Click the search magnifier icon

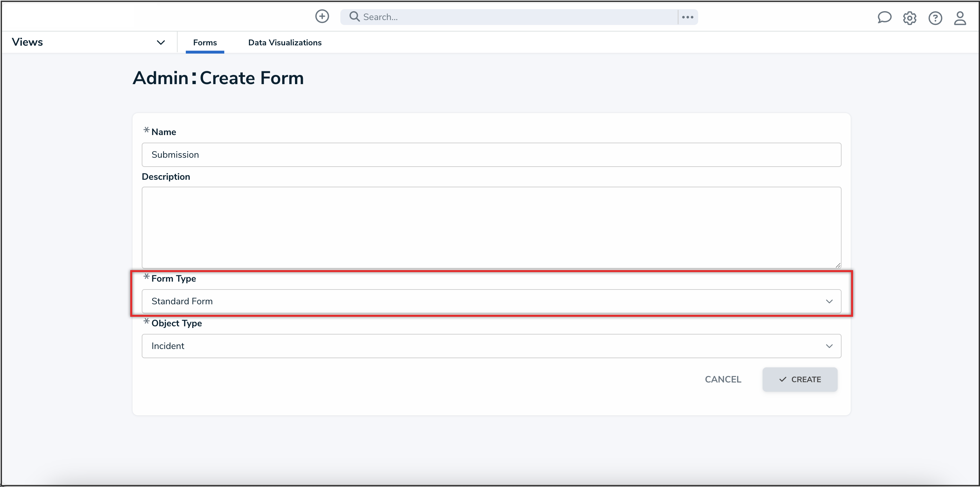click(354, 17)
